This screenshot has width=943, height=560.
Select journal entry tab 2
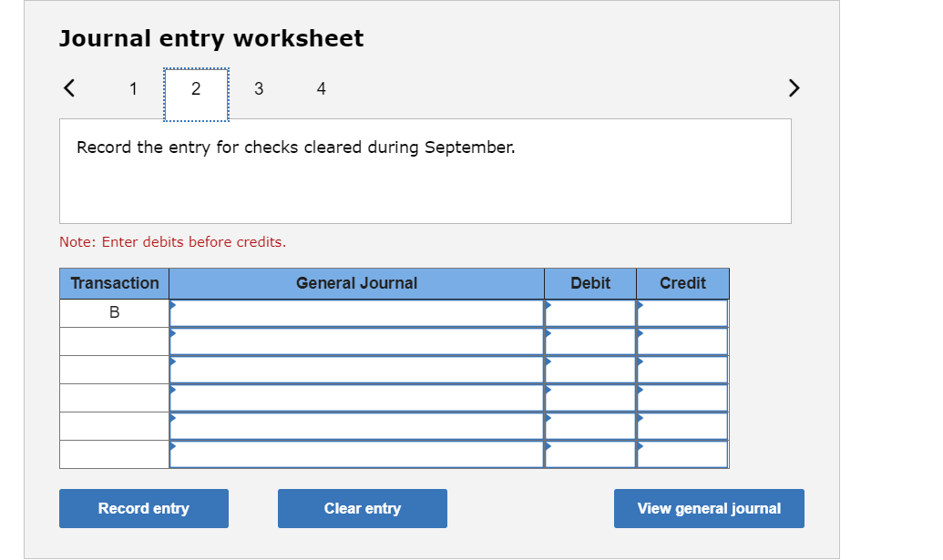[196, 95]
